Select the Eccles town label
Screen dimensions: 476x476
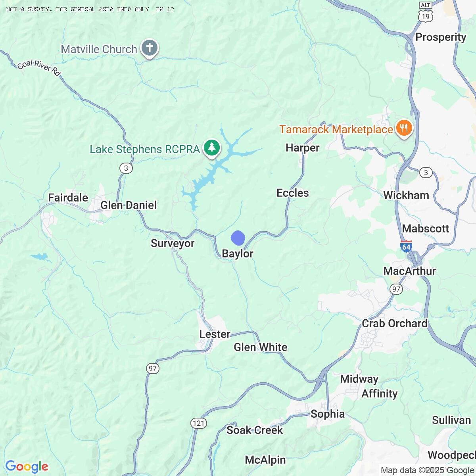(293, 193)
